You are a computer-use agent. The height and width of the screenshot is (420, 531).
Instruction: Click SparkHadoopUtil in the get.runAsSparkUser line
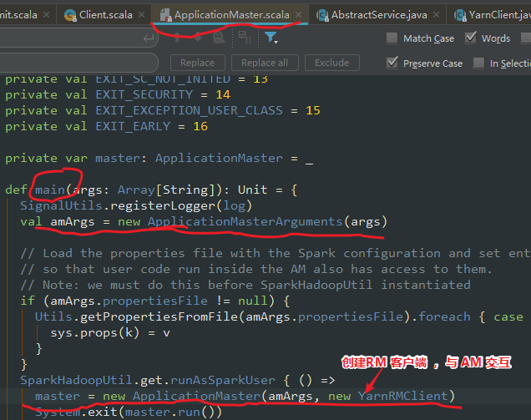coord(76,380)
